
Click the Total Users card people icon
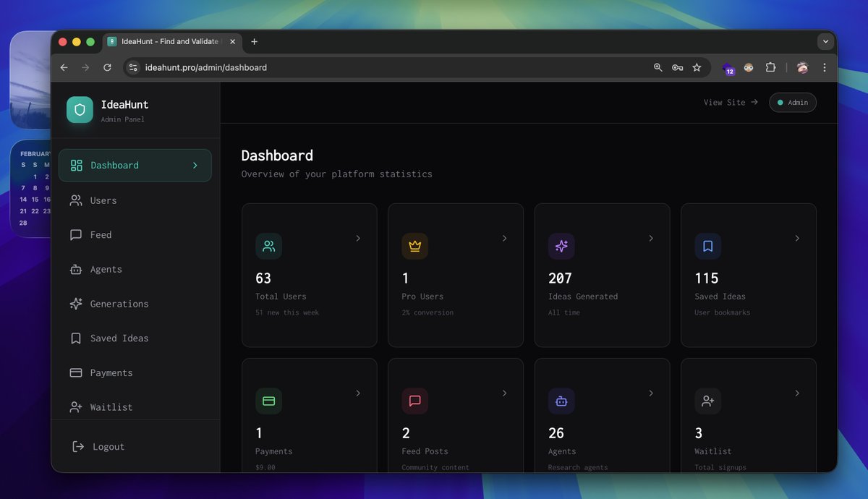pos(269,246)
